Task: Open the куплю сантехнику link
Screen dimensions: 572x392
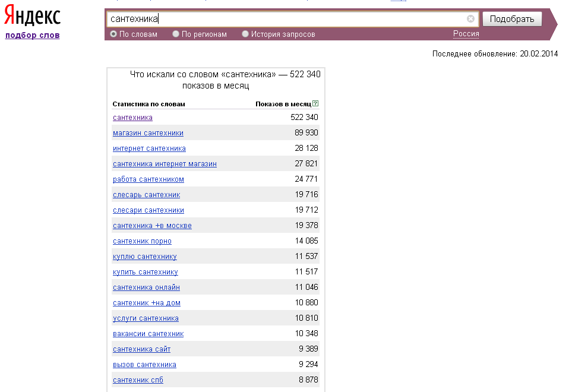Action: pos(145,257)
